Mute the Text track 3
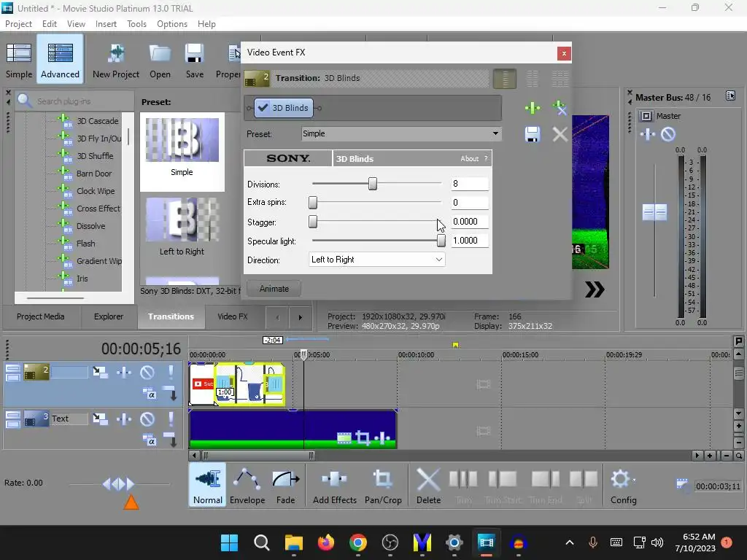The image size is (747, 560). (x=147, y=419)
